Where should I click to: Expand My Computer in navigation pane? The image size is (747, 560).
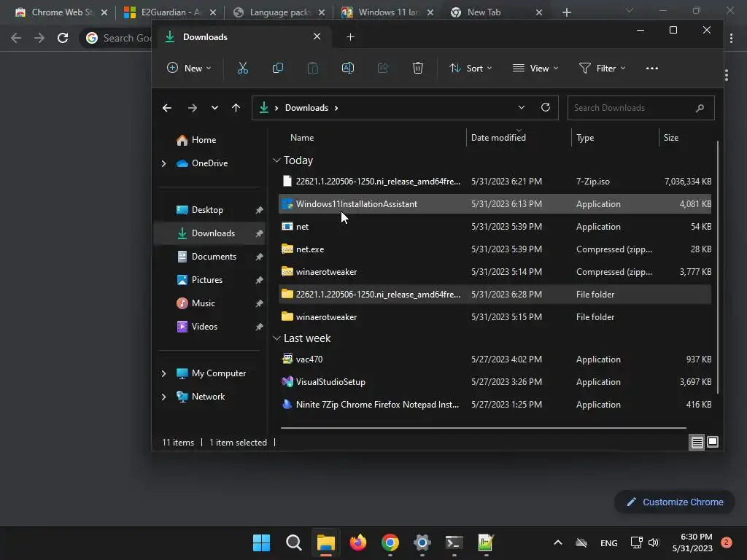[x=164, y=373]
